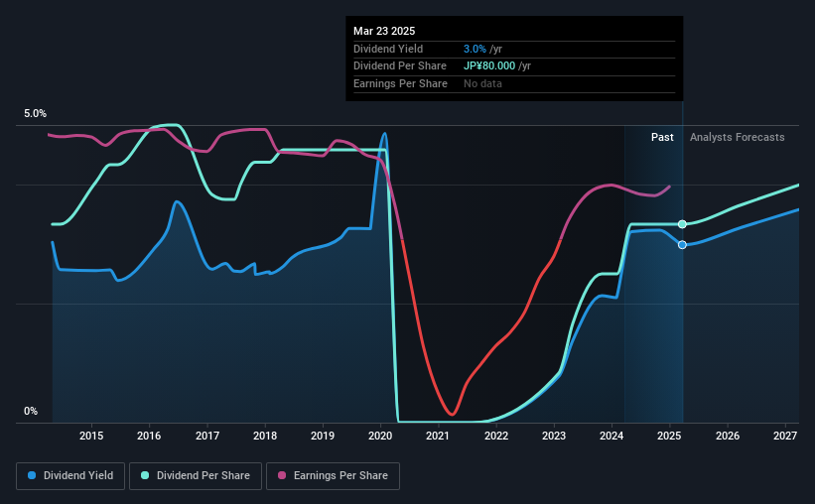Image resolution: width=815 pixels, height=504 pixels.
Task: Click the JP¥80.000 value in tooltip
Action: tap(489, 66)
